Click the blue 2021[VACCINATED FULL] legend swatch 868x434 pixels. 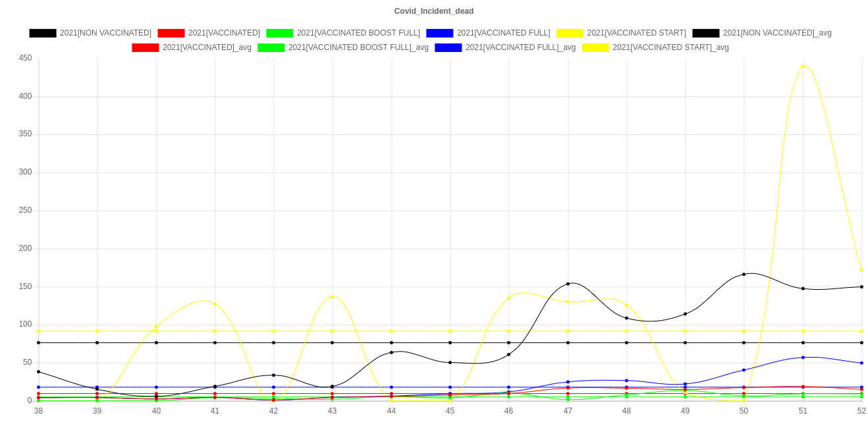pyautogui.click(x=439, y=33)
